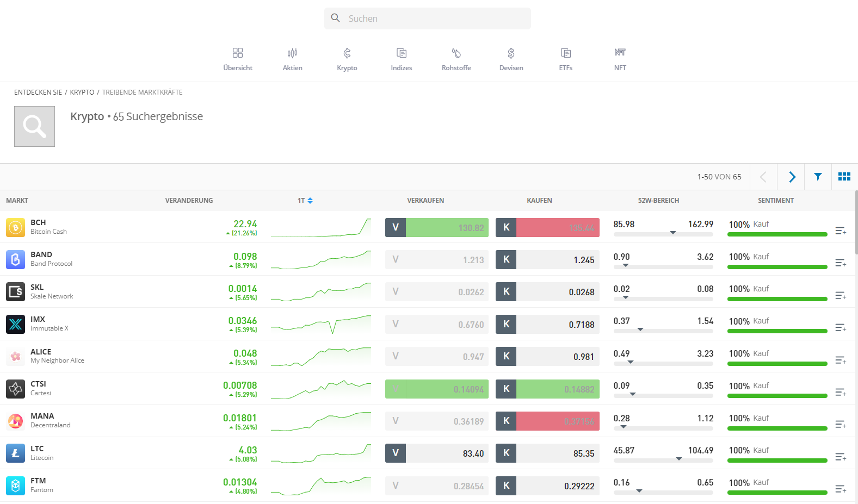Open the Aktien category tab
Screen dimensions: 858x504
coord(292,59)
